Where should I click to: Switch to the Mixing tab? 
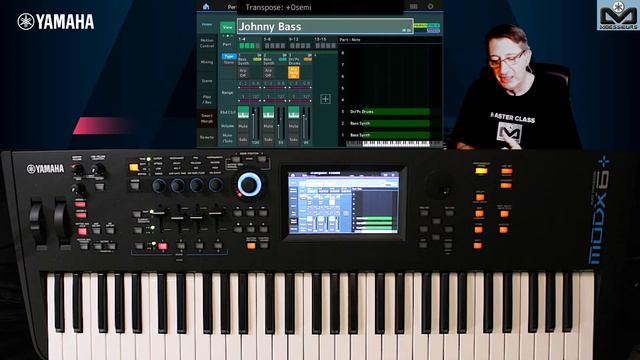click(207, 62)
